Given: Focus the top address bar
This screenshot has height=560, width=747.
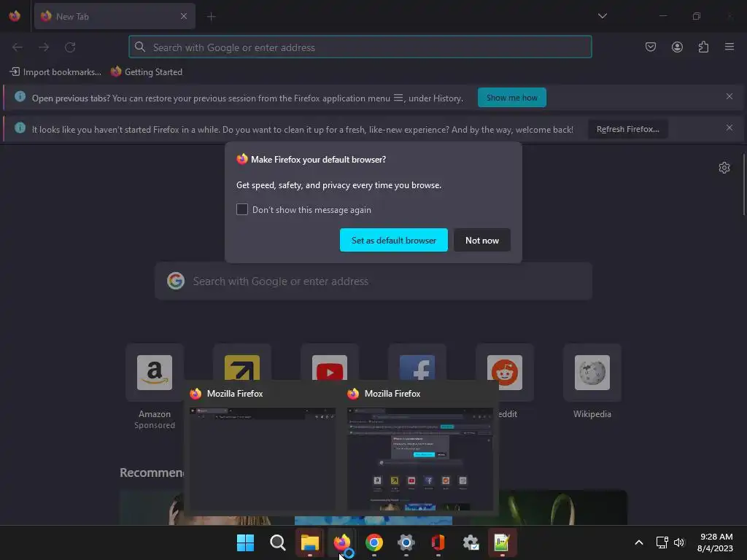Looking at the screenshot, I should 360,47.
